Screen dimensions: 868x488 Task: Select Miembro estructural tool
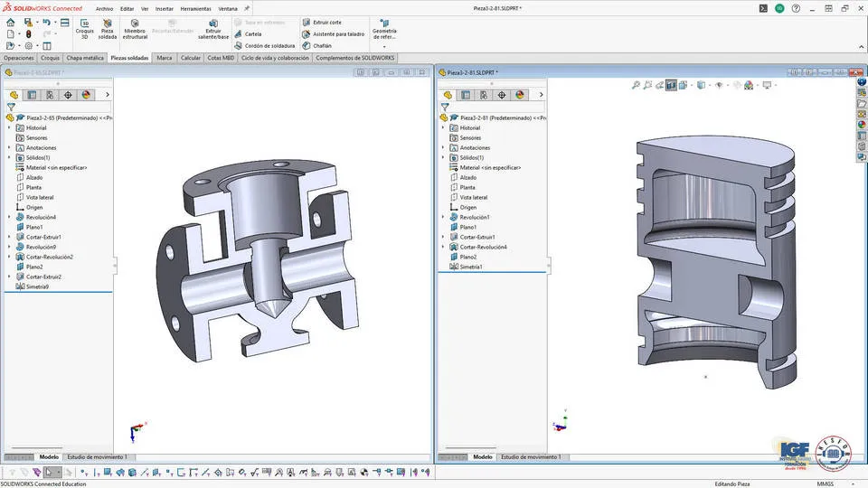click(x=135, y=29)
